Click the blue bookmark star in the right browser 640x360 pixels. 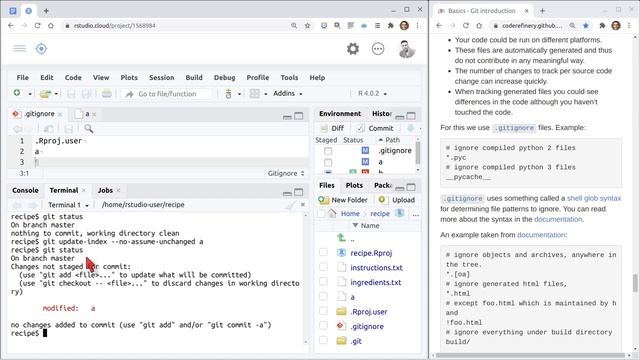point(586,25)
